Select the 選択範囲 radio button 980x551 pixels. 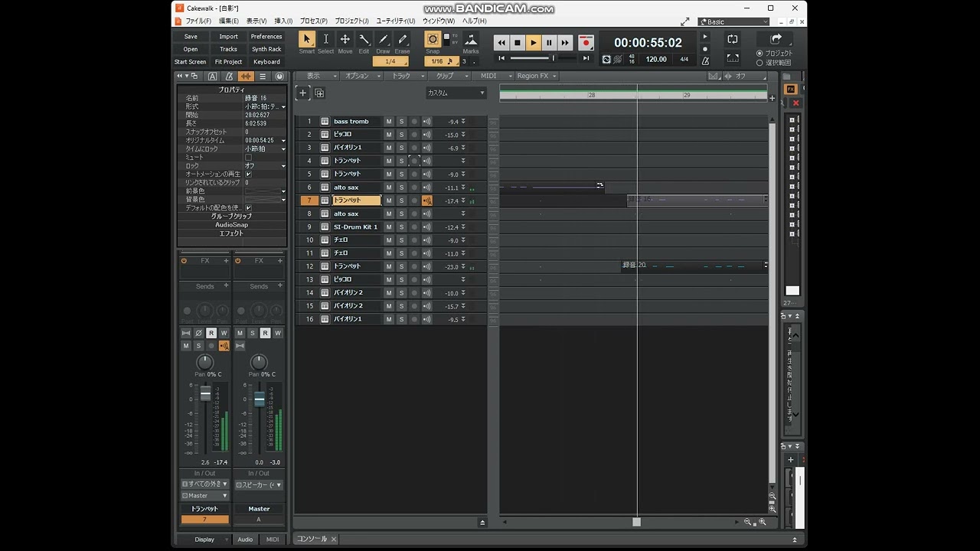click(x=759, y=63)
